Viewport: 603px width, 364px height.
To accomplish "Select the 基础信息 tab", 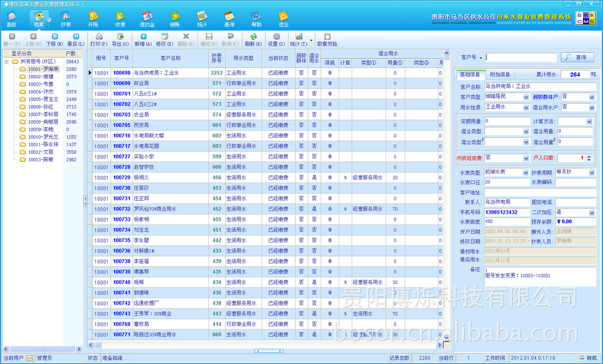I will [x=469, y=75].
